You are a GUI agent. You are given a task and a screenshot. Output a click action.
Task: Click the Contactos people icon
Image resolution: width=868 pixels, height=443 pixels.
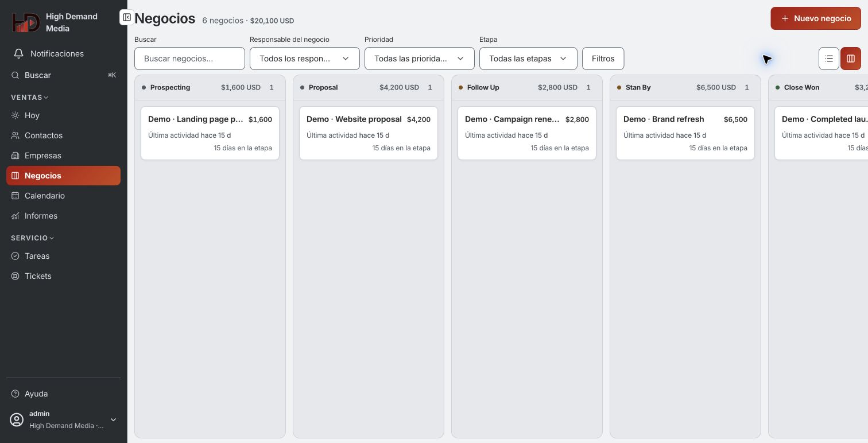point(15,135)
